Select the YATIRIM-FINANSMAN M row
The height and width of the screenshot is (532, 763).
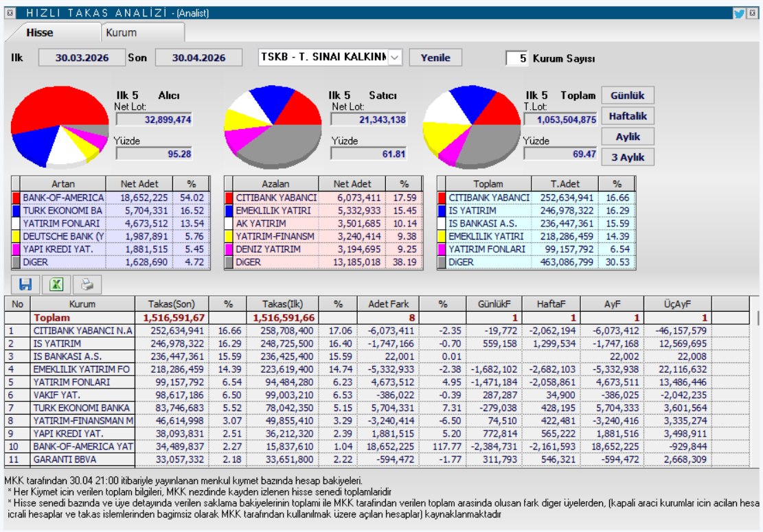pos(377,421)
